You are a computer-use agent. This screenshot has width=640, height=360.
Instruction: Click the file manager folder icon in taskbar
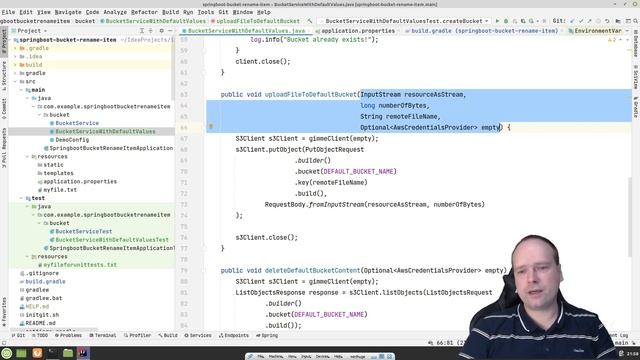tap(68, 353)
